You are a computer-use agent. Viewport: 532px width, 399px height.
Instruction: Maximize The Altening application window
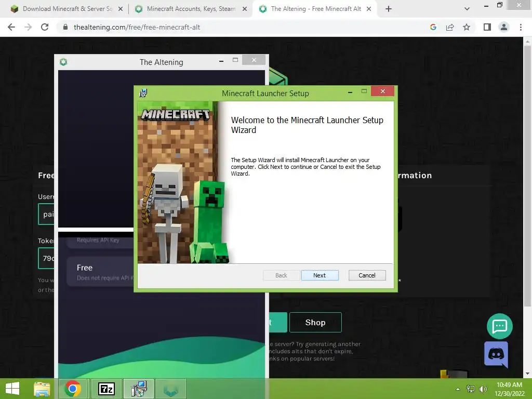[x=235, y=60]
